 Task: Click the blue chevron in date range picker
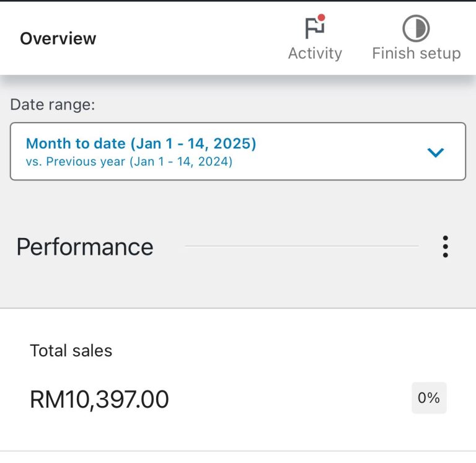coord(436,152)
